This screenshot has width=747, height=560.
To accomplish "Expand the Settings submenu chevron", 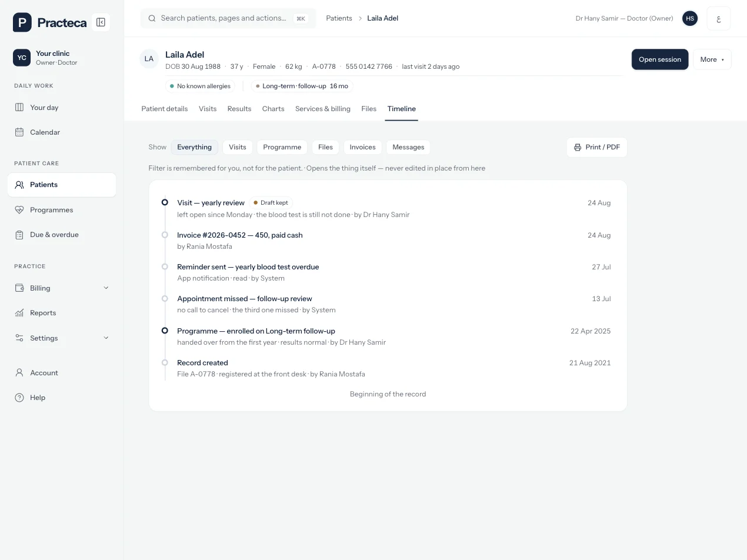I will [x=106, y=338].
